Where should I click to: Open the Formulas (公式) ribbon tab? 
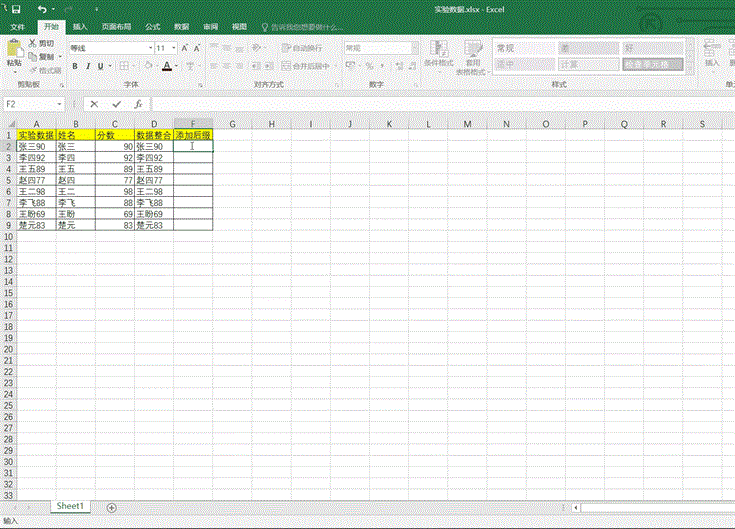152,27
